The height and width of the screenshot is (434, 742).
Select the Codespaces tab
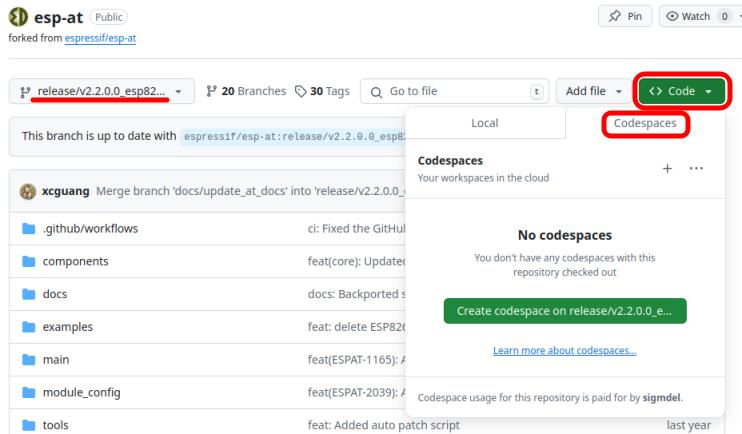tap(645, 123)
